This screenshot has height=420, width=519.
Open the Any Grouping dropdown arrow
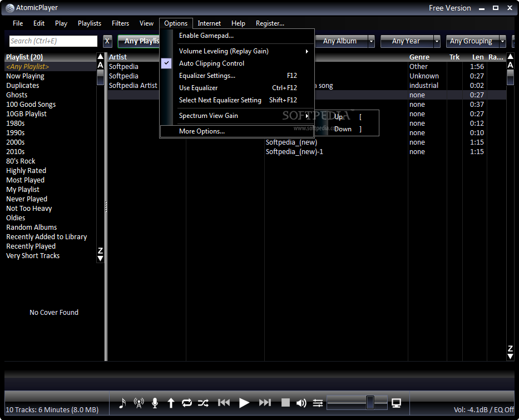pos(502,41)
